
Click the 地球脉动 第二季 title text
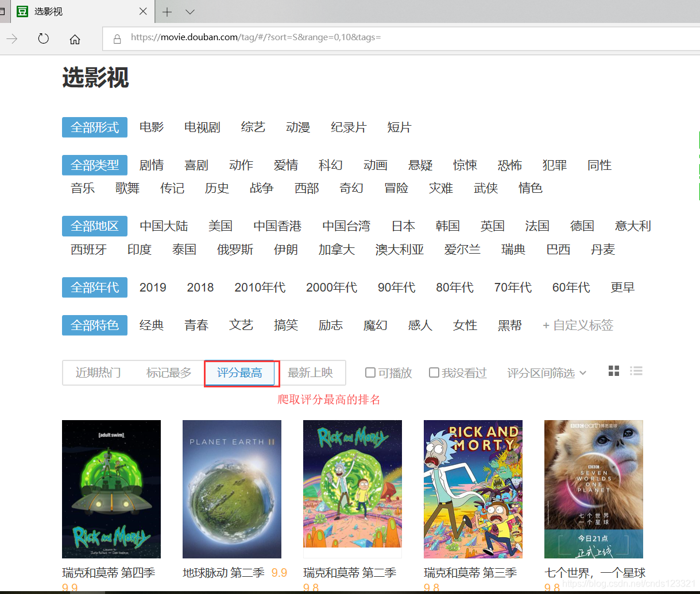pos(223,573)
